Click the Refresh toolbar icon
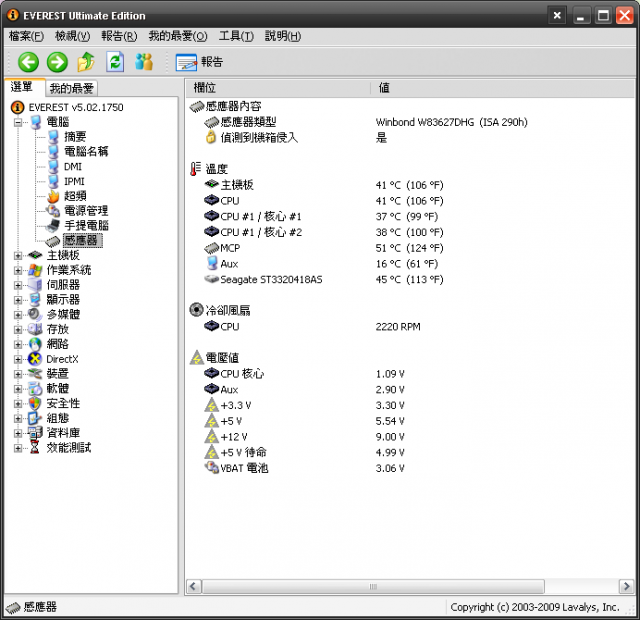Viewport: 640px width, 620px height. 115,62
